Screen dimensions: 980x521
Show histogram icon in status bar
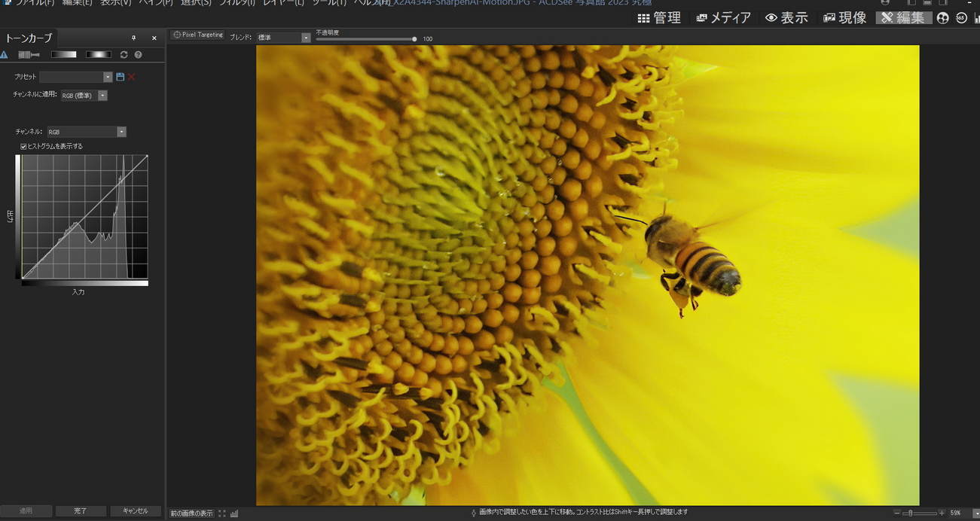click(234, 513)
